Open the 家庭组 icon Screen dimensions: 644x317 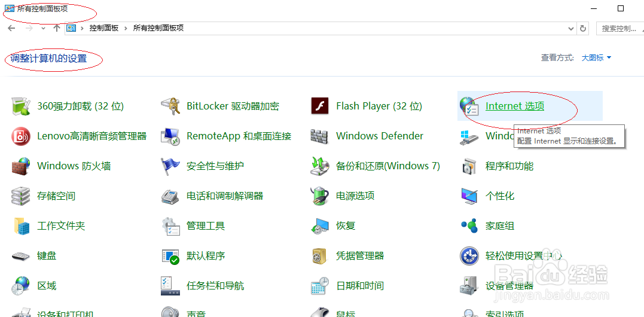click(469, 226)
